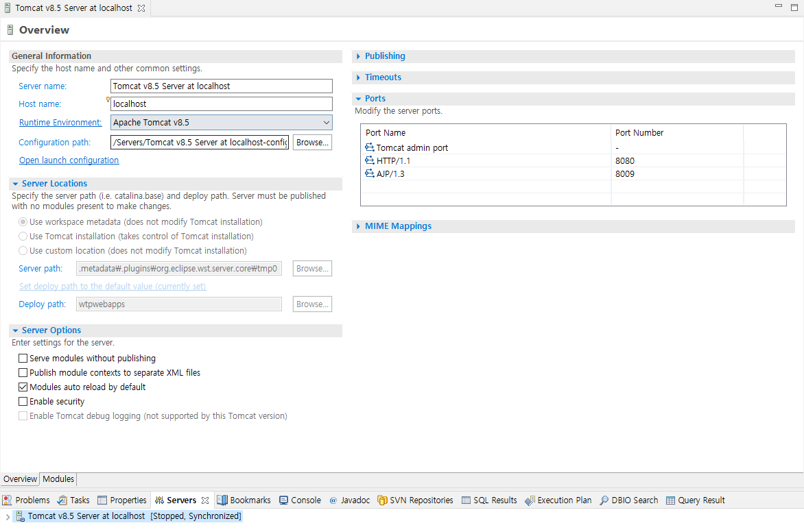Click the Server name input field

tap(222, 86)
